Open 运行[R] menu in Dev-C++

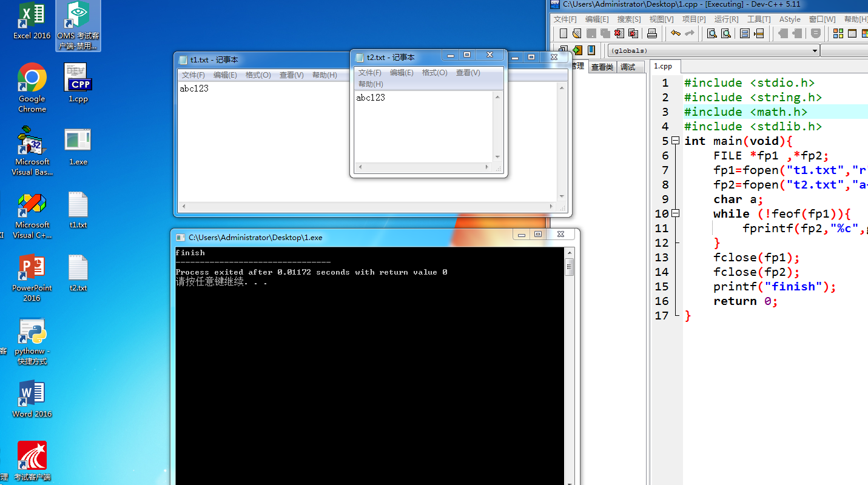click(x=726, y=19)
